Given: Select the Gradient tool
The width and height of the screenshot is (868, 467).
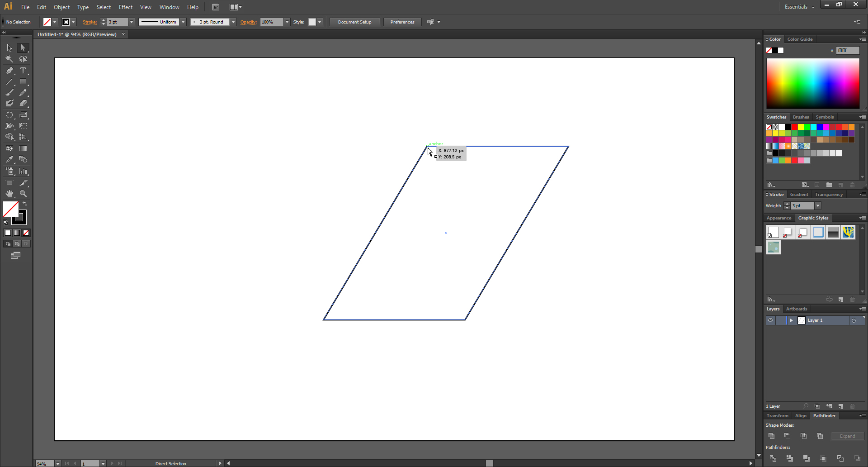Looking at the screenshot, I should click(x=23, y=148).
